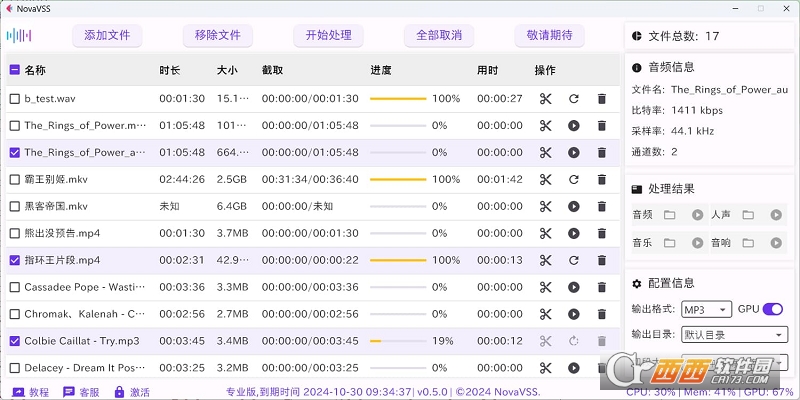Play icon for 熊出没预告.mp4

(x=574, y=233)
